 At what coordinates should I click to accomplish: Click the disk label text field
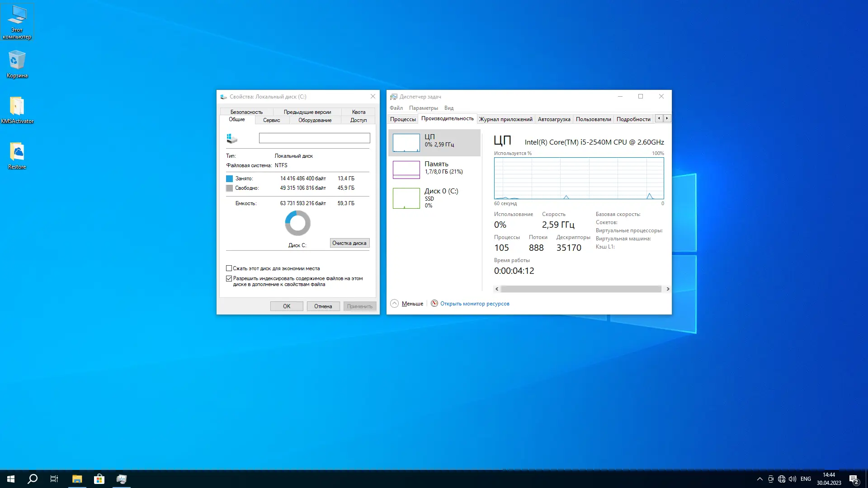click(x=314, y=138)
